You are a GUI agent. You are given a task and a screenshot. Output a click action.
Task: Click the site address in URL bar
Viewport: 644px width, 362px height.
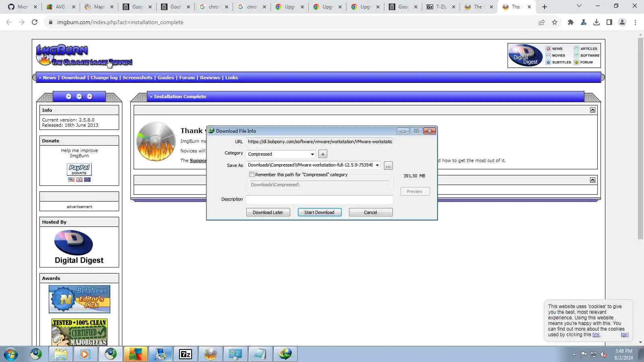(x=120, y=22)
